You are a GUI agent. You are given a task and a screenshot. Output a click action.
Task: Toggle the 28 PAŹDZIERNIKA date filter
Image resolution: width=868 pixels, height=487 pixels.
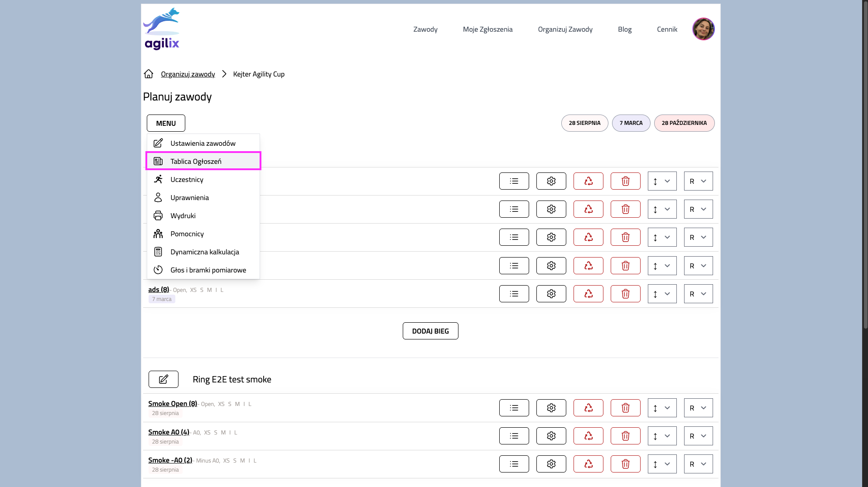pos(684,123)
